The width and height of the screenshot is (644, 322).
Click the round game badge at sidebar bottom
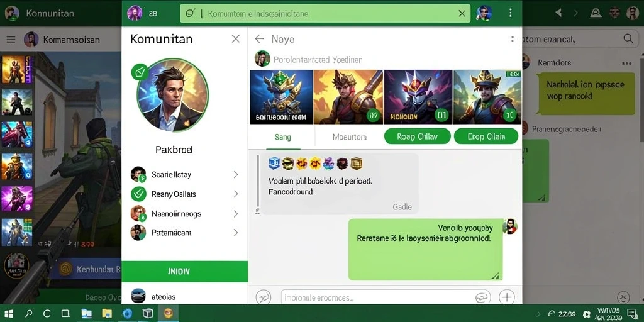(x=16, y=265)
